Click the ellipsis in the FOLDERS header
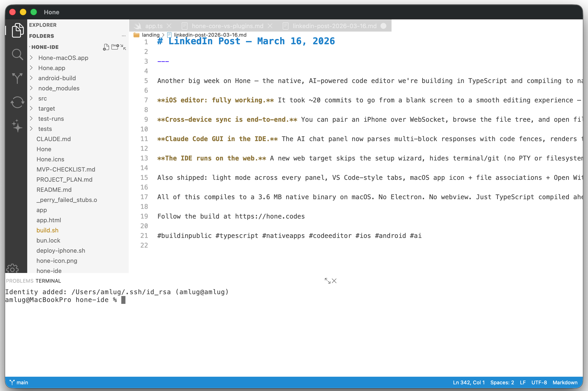The image size is (588, 391). pyautogui.click(x=124, y=36)
